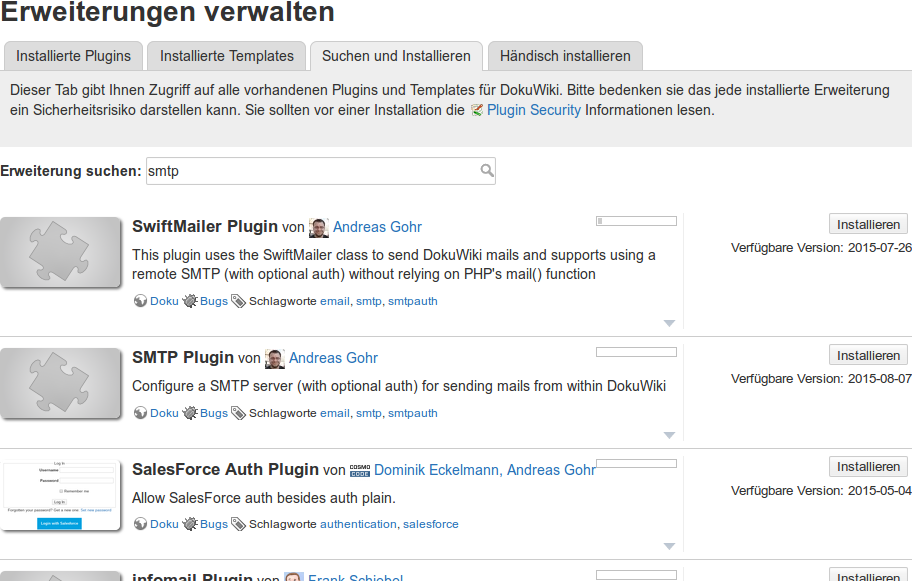Click popularity bar of SwiftMailer Plugin
912x581 pixels.
click(x=636, y=221)
